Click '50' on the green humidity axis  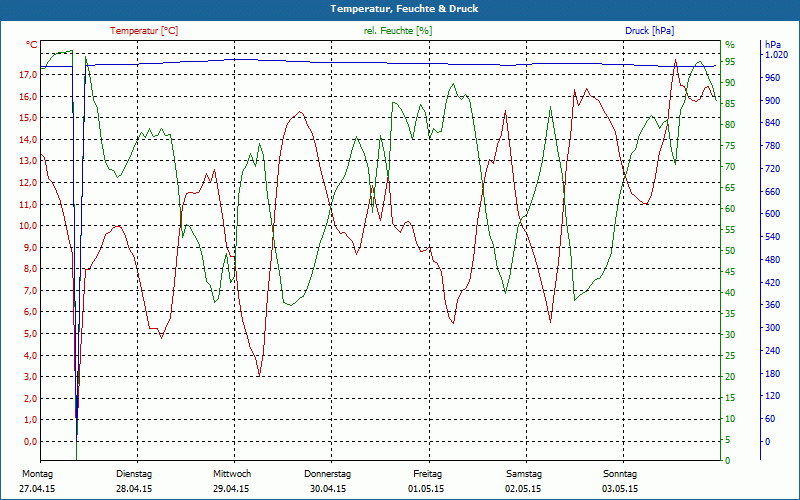coord(730,251)
